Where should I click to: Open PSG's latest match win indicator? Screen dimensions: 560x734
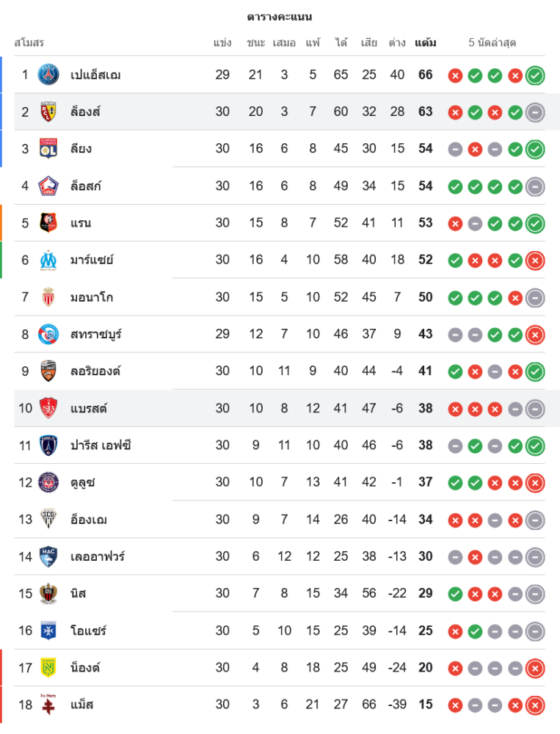tap(535, 75)
